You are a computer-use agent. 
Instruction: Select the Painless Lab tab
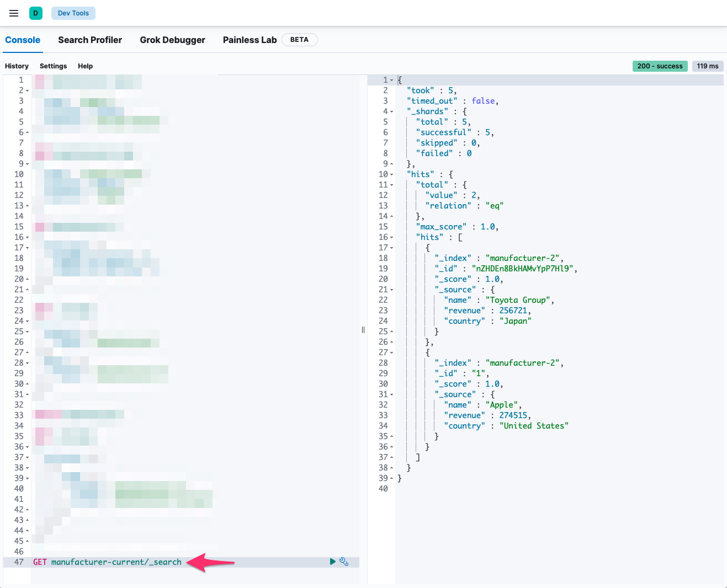tap(250, 40)
